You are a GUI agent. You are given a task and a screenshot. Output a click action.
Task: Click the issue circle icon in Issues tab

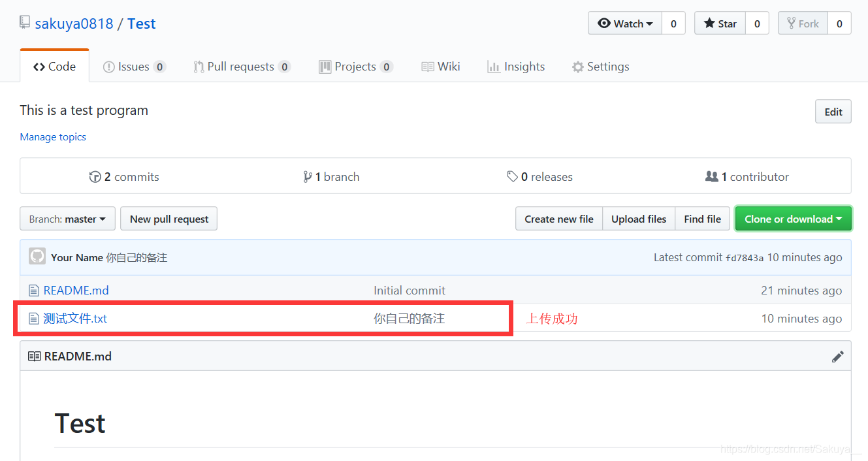coord(109,67)
